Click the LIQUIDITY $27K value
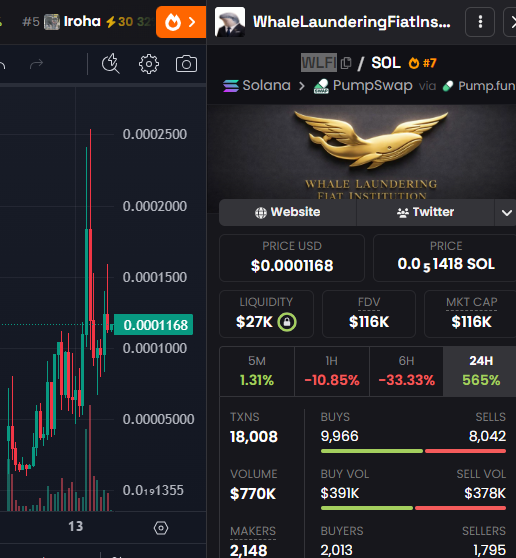Viewport: 516px width, 558px height. (254, 322)
